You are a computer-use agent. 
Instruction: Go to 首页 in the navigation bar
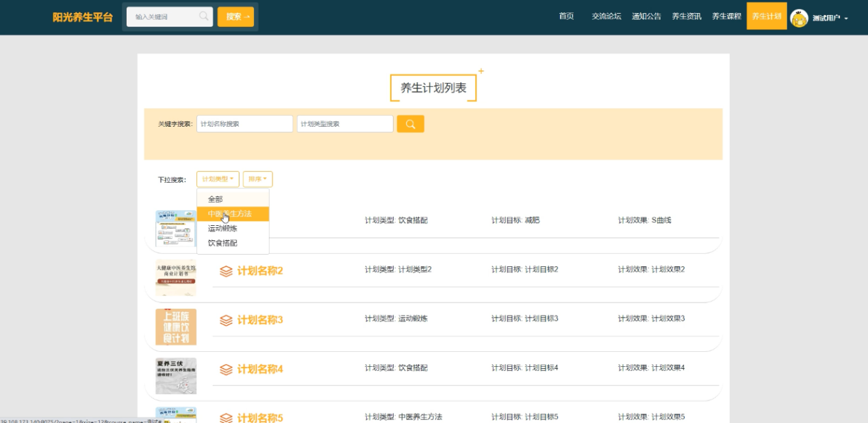(x=566, y=16)
